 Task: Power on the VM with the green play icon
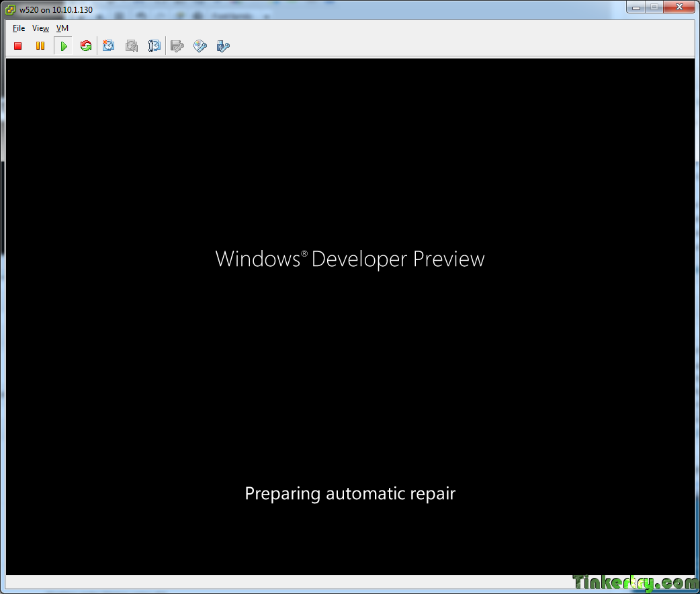tap(63, 46)
